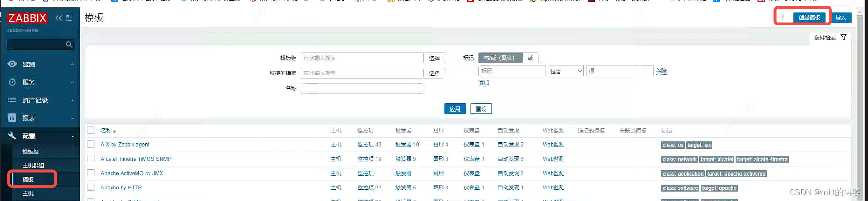Select the 与/或 (默认) tag mode
This screenshot has width=868, height=201.
(500, 58)
